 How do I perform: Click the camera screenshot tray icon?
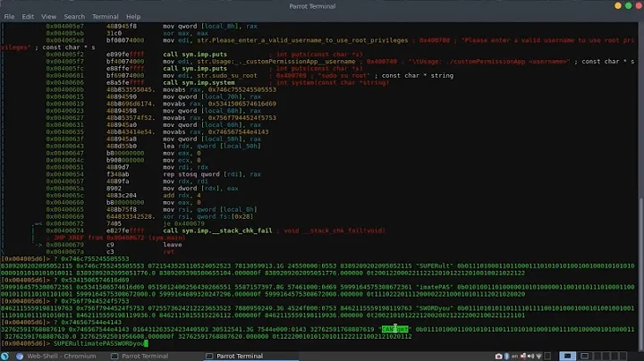[x=498, y=356]
